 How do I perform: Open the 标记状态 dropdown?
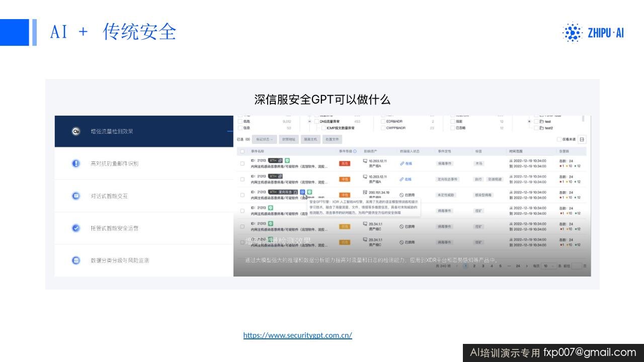point(265,139)
